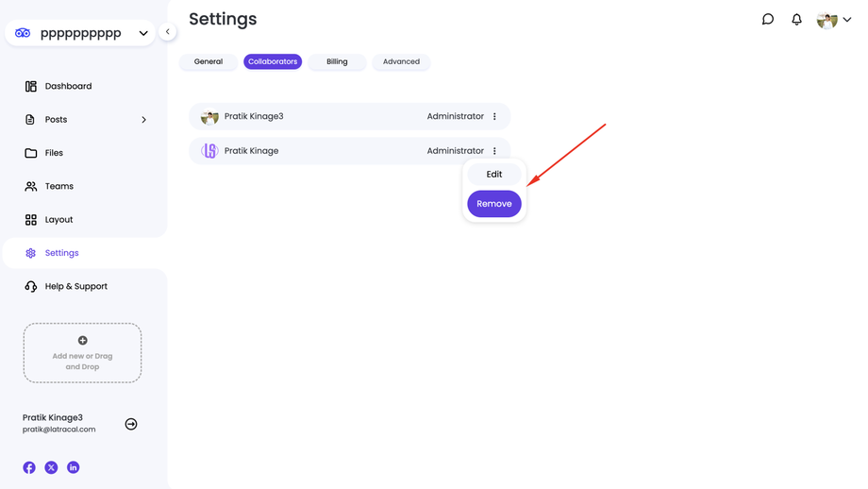Viewport: 868px width, 489px height.
Task: Click the Add new or Drag and Drop area
Action: (82, 353)
